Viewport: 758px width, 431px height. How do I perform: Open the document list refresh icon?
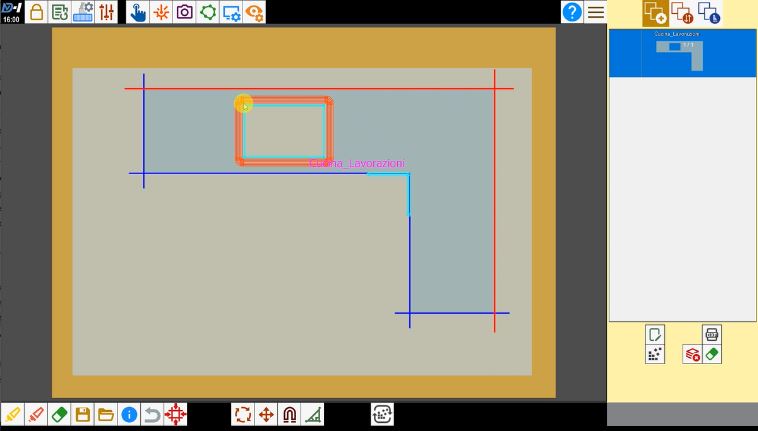(x=59, y=12)
